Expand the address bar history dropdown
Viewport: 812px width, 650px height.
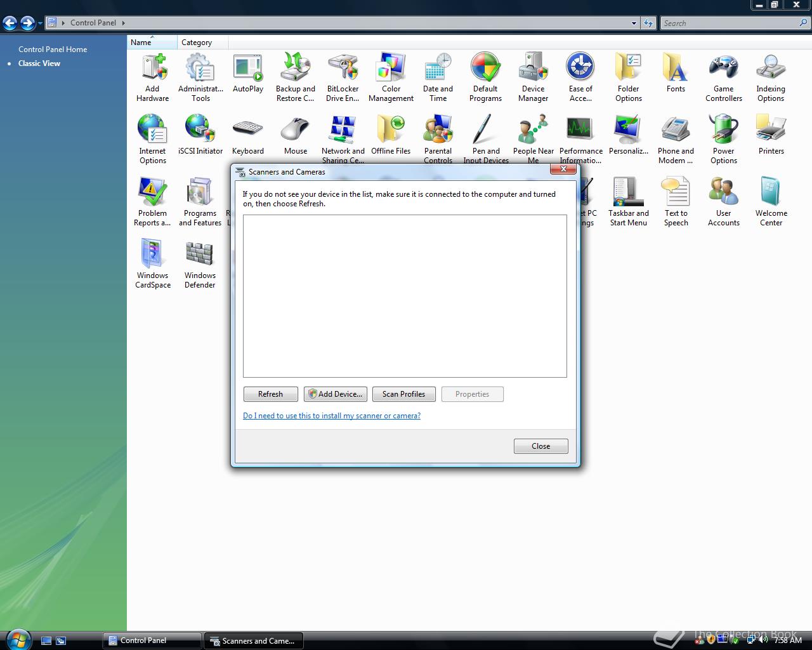(634, 23)
